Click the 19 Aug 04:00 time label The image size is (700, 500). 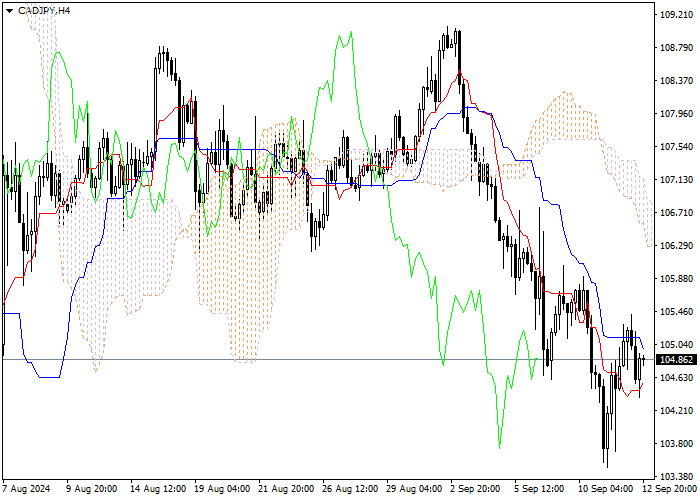pos(222,489)
